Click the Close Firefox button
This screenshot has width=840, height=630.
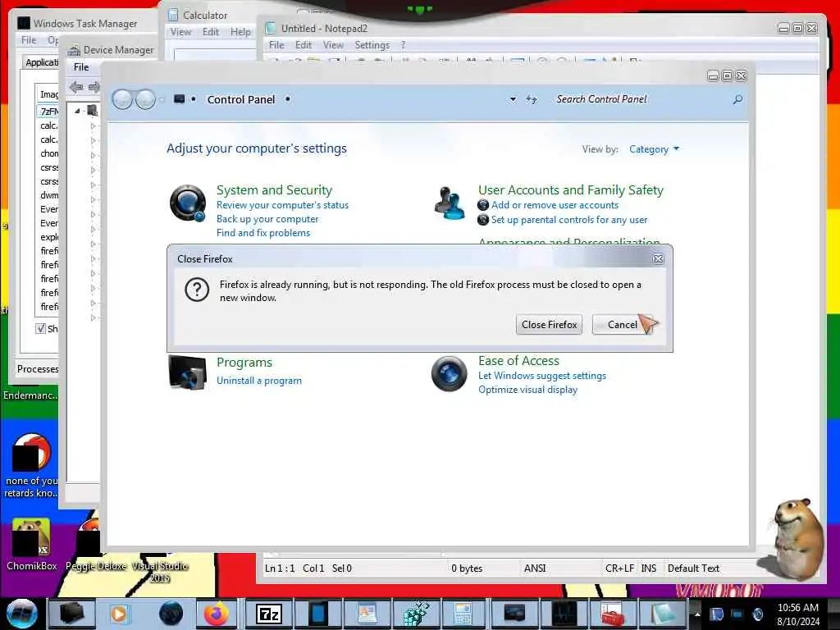click(x=549, y=325)
